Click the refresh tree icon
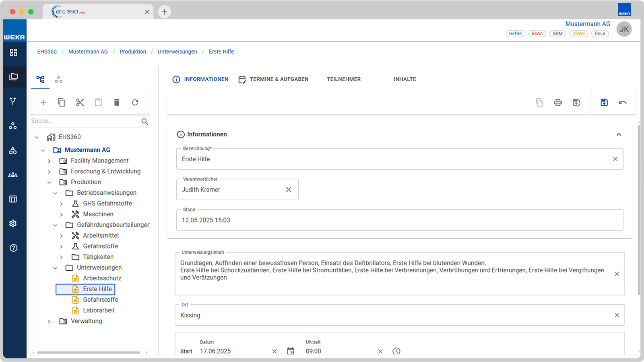Screen dimensions: 644x362 tap(135, 103)
